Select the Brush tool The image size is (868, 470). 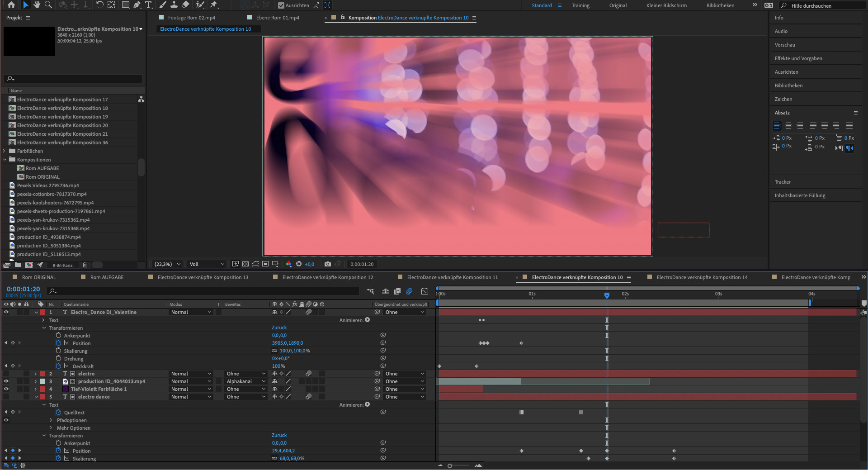[163, 5]
